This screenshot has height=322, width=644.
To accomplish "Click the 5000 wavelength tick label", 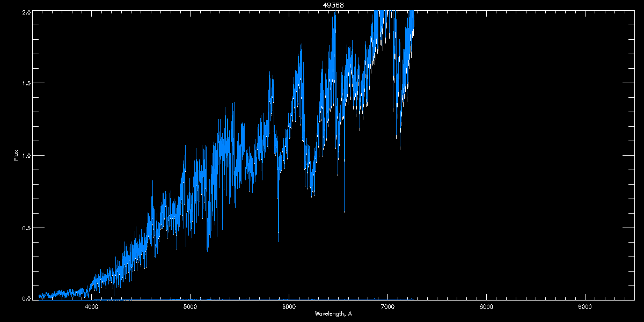I will click(x=190, y=307).
